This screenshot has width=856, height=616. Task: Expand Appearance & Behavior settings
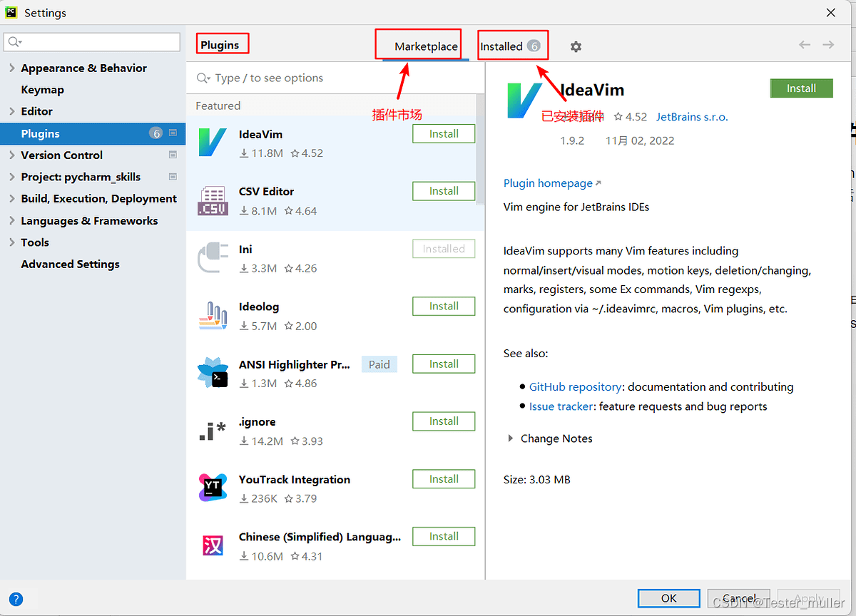11,68
